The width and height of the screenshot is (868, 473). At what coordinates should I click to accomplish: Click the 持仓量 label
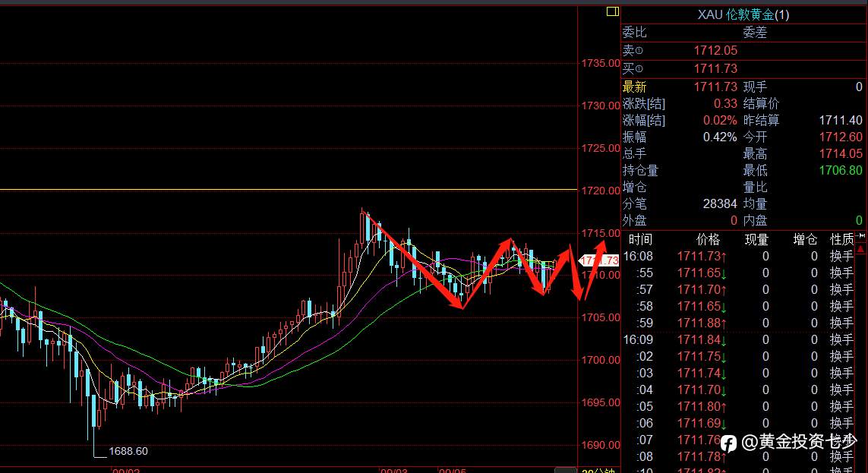[x=640, y=170]
